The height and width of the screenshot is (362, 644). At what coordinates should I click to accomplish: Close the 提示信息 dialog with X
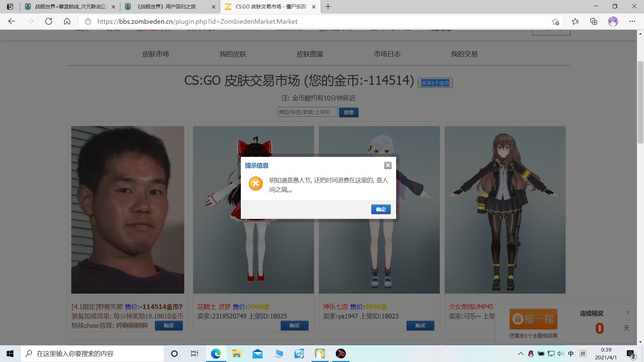tap(388, 165)
